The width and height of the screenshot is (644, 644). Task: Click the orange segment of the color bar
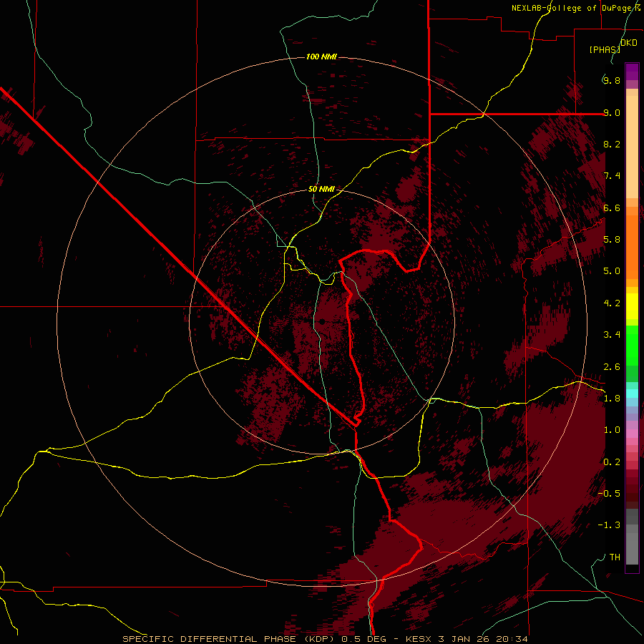[x=632, y=247]
